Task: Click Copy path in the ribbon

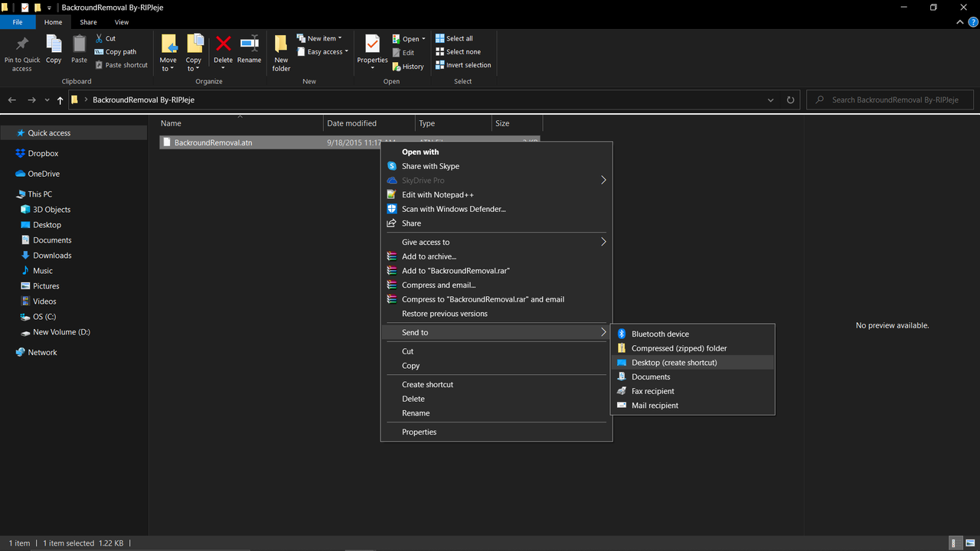Action: [x=115, y=52]
